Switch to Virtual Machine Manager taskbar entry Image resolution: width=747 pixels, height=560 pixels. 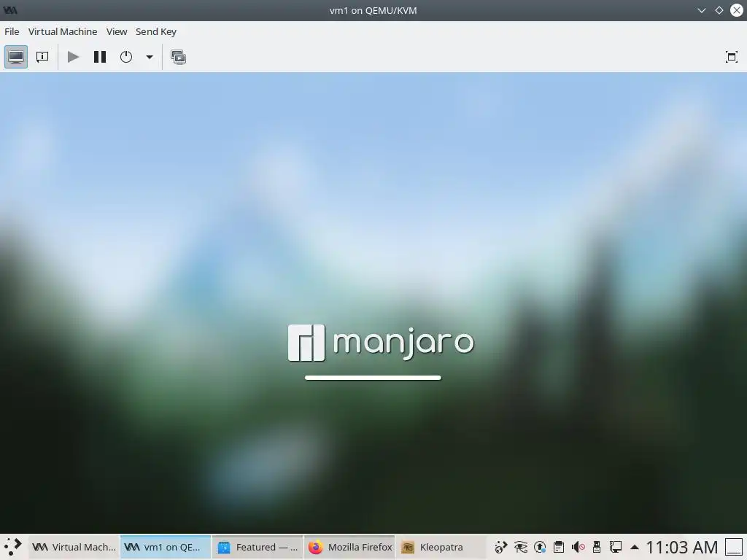coord(74,547)
